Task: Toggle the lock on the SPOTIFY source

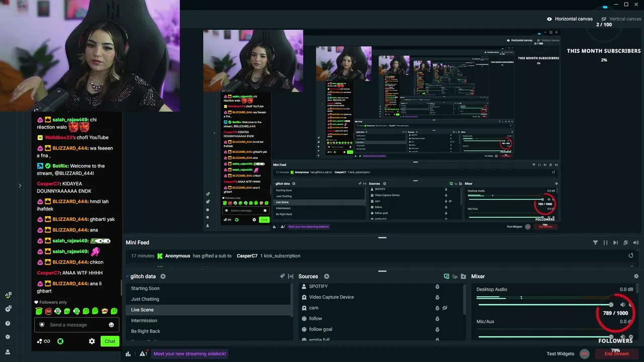Action: [x=437, y=287]
